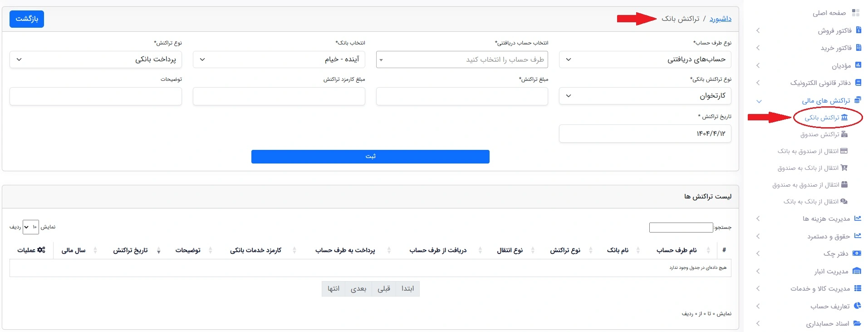Image resolution: width=868 pixels, height=332 pixels.
Task: Click the فاکتور فروش invoice icon
Action: pos(858,30)
